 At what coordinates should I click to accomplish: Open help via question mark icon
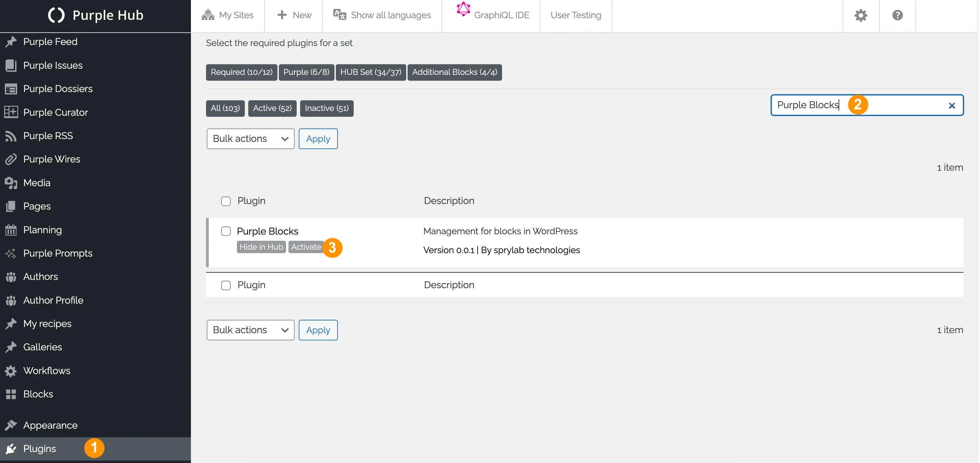898,15
